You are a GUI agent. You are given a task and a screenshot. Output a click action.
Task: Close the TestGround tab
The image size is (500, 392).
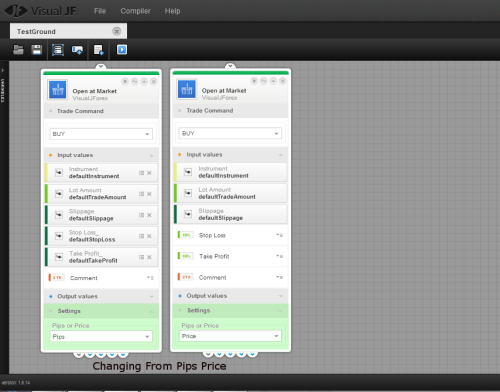pos(117,31)
